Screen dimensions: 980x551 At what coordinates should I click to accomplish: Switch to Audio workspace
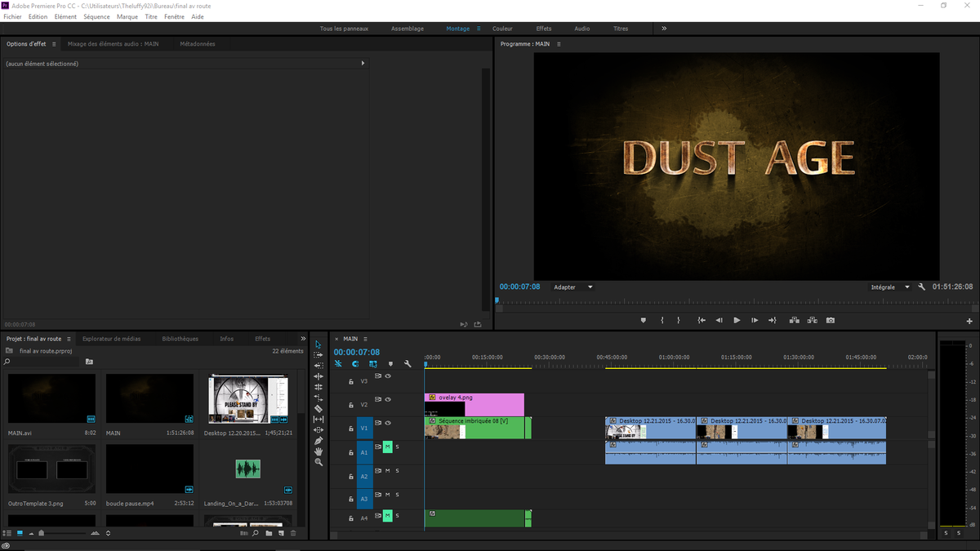tap(581, 29)
